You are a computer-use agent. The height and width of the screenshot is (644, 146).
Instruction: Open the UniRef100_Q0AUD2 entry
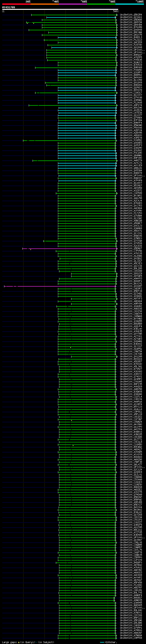(131, 306)
